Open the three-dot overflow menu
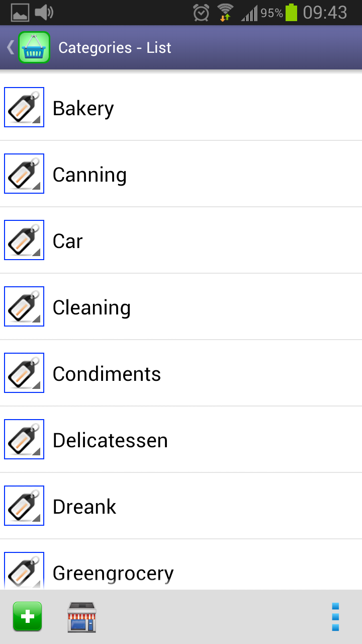The image size is (362, 644). [335, 616]
